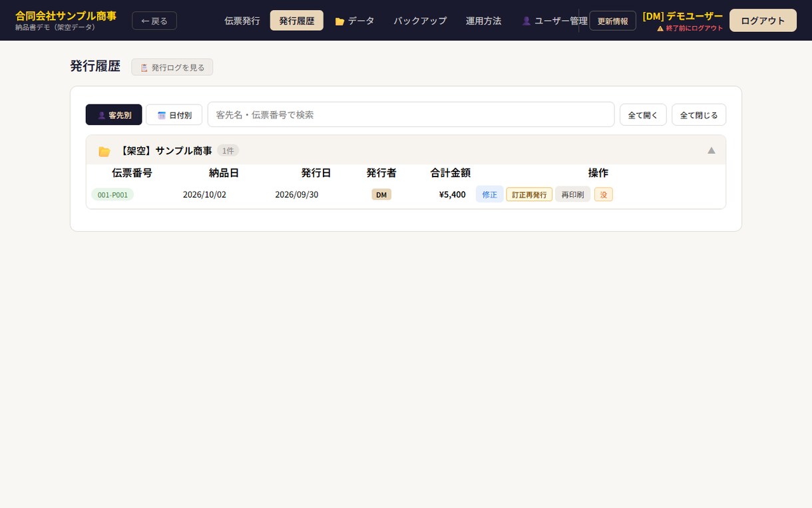This screenshot has height=508, width=812.
Task: Click 全て開く to expand all groups
Action: (643, 115)
